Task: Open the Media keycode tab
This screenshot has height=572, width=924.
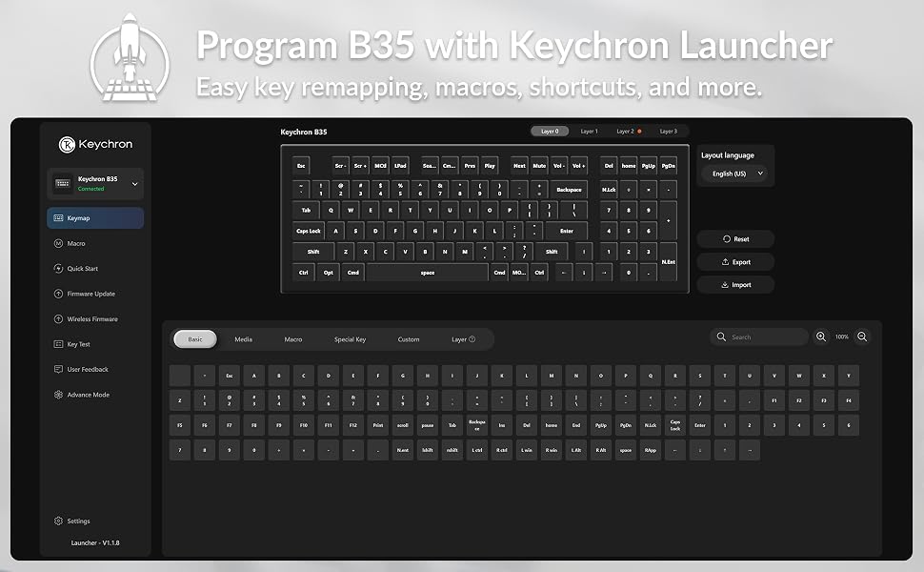Action: click(243, 339)
